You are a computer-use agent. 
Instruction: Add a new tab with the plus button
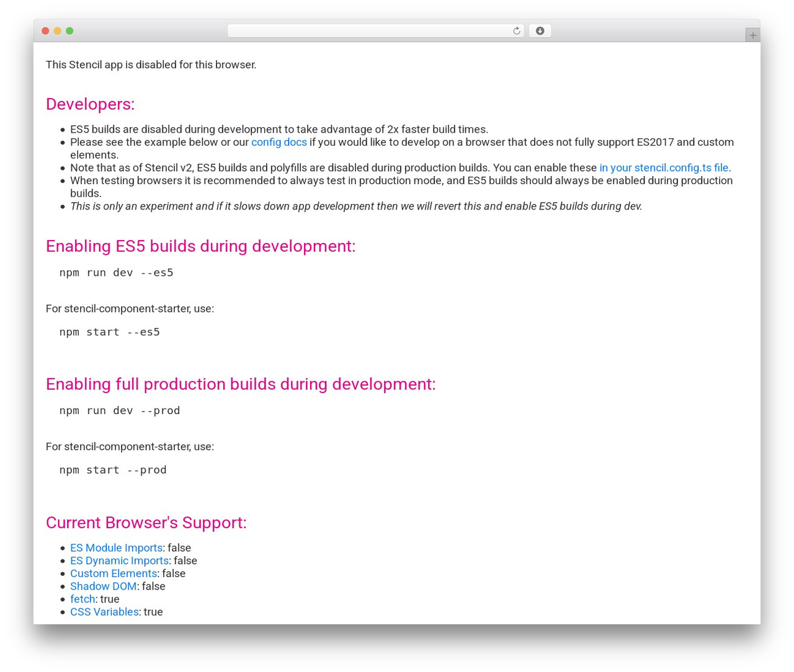click(752, 35)
